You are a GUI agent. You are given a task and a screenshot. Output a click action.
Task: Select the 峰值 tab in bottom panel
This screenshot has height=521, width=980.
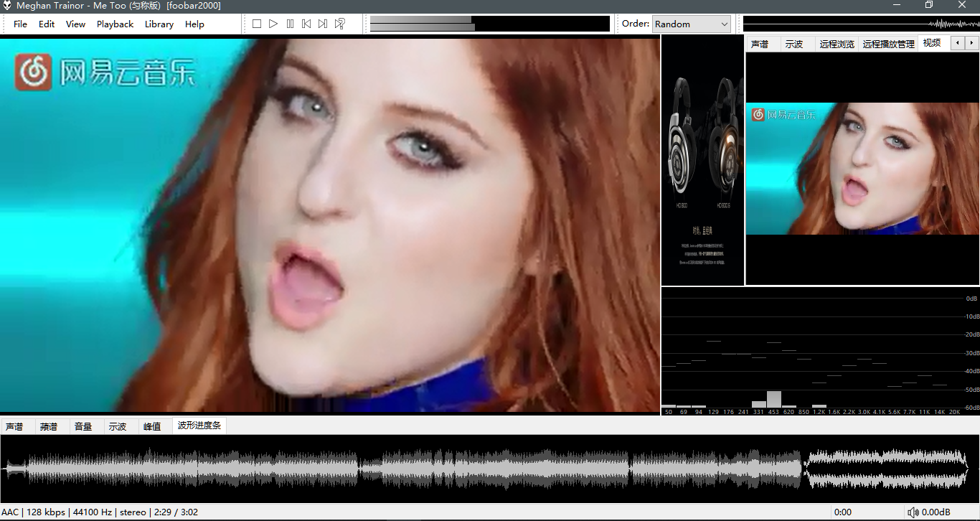pos(152,426)
